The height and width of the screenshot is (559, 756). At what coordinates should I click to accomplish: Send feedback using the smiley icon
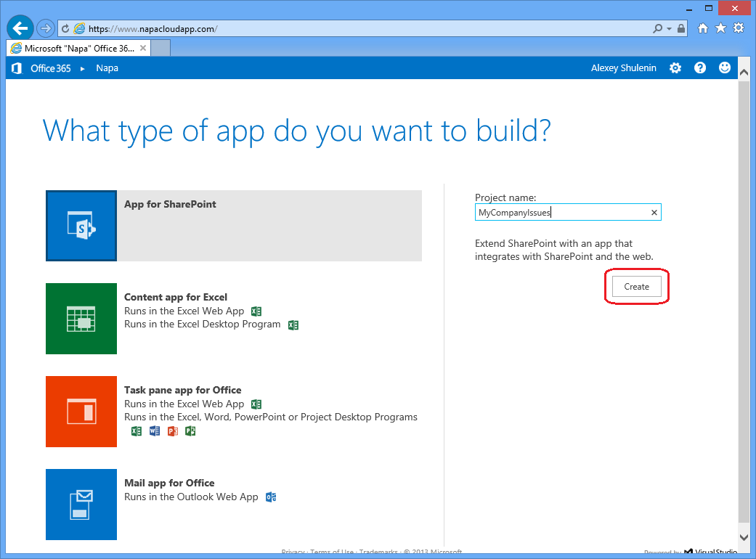(725, 68)
